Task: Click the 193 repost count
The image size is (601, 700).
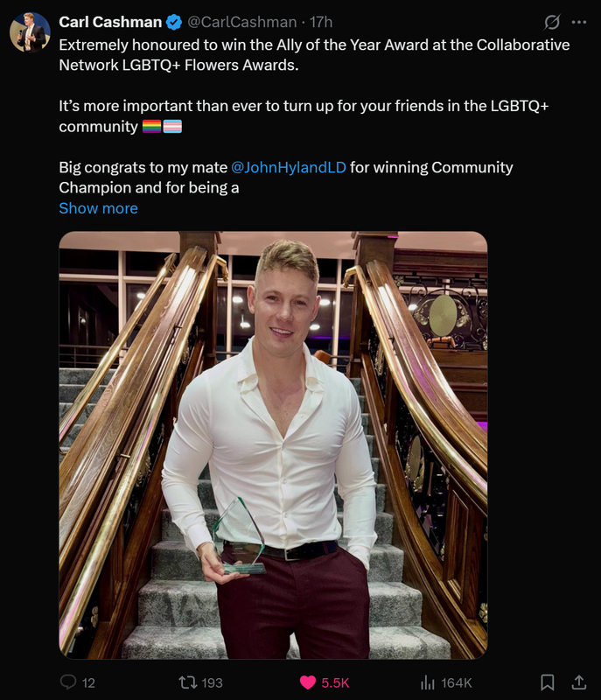Action: (212, 682)
